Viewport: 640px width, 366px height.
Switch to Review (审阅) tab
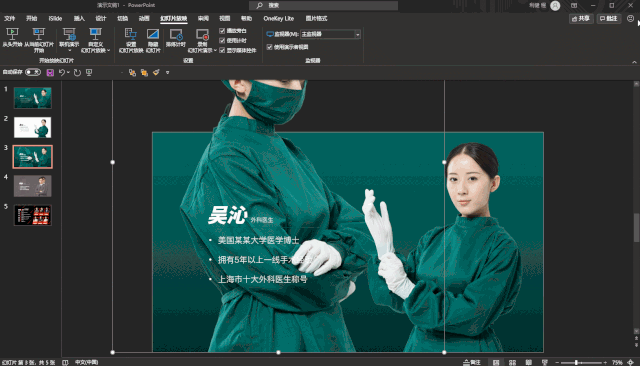(x=203, y=18)
